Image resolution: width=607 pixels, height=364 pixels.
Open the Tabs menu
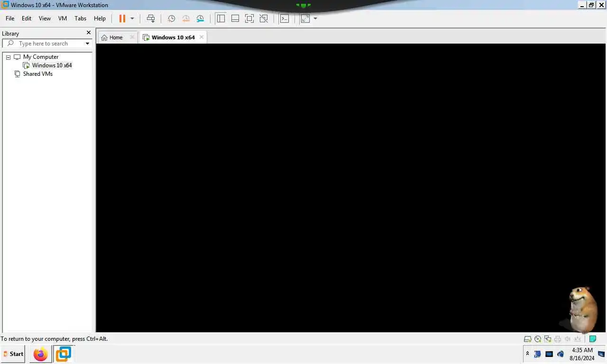(81, 18)
